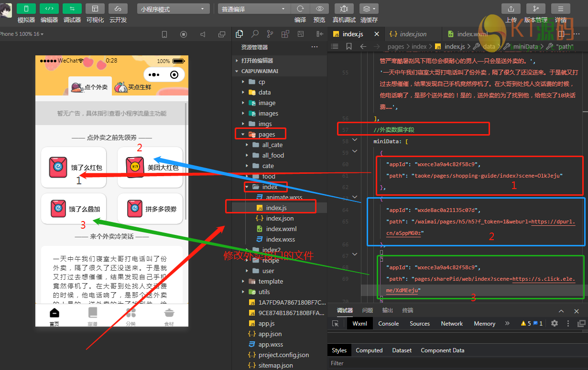Switch to the Console tab in the debugger
This screenshot has width=588, height=370.
[x=388, y=323]
